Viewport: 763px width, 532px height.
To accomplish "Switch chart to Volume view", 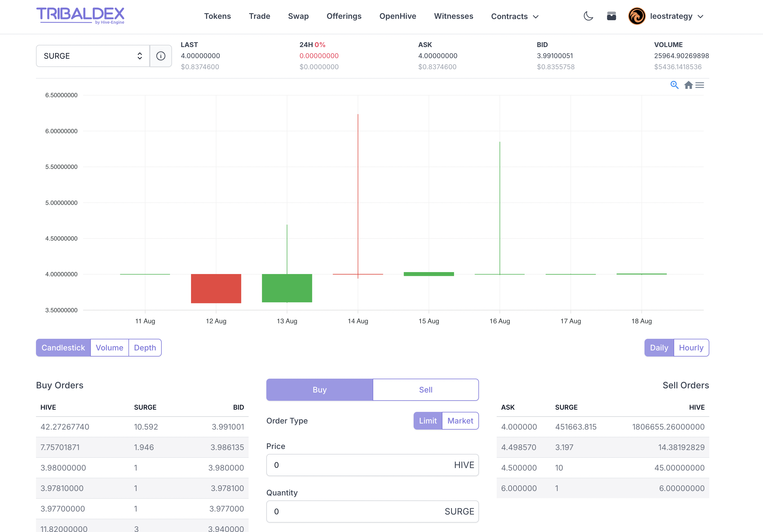I will point(109,348).
